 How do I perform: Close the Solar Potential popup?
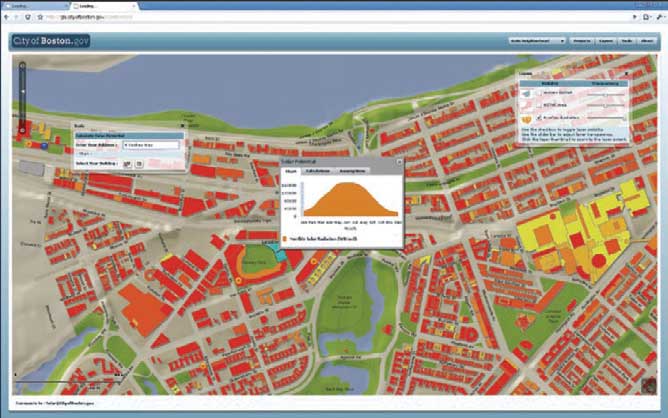(398, 161)
